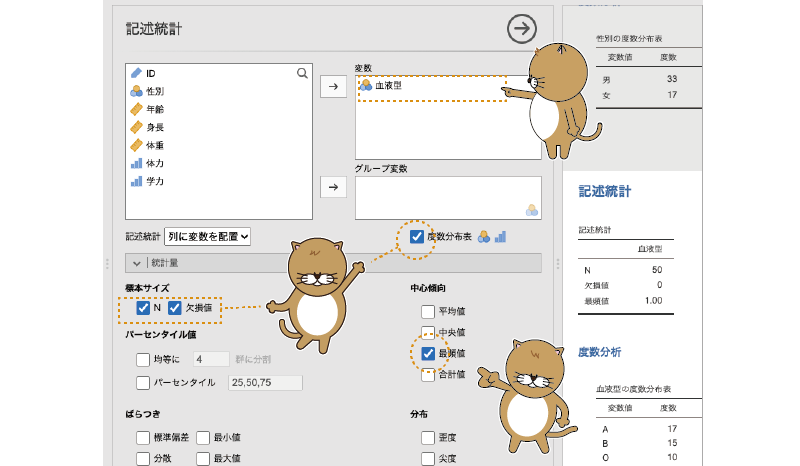Screen dimensions: 800x466
Task: Select the 年齢 ruler icon
Action: point(136,109)
